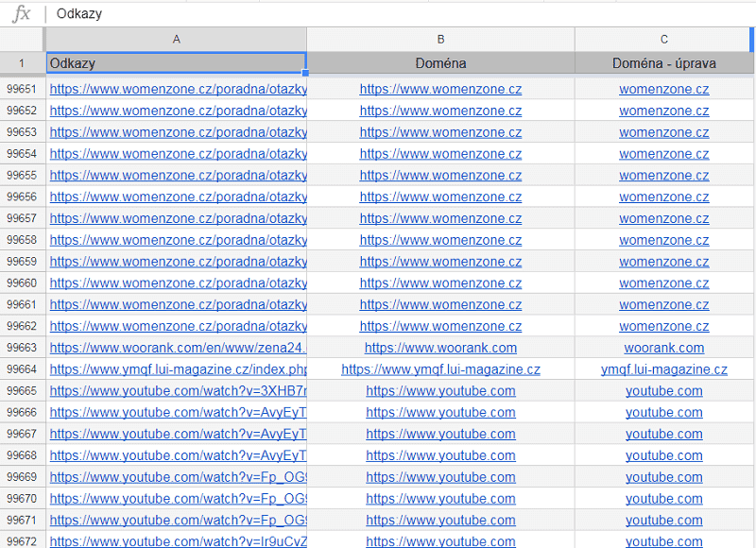The width and height of the screenshot is (756, 548).
Task: Click row number 99672
Action: tap(22, 541)
